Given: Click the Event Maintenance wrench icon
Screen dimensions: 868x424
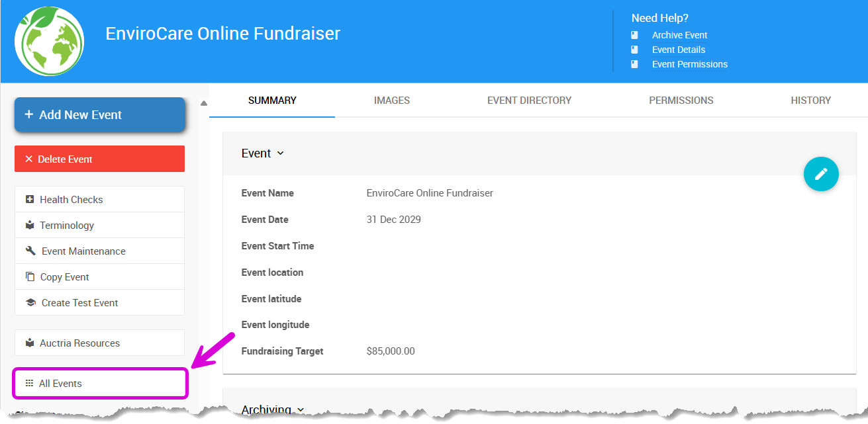Looking at the screenshot, I should (x=30, y=251).
